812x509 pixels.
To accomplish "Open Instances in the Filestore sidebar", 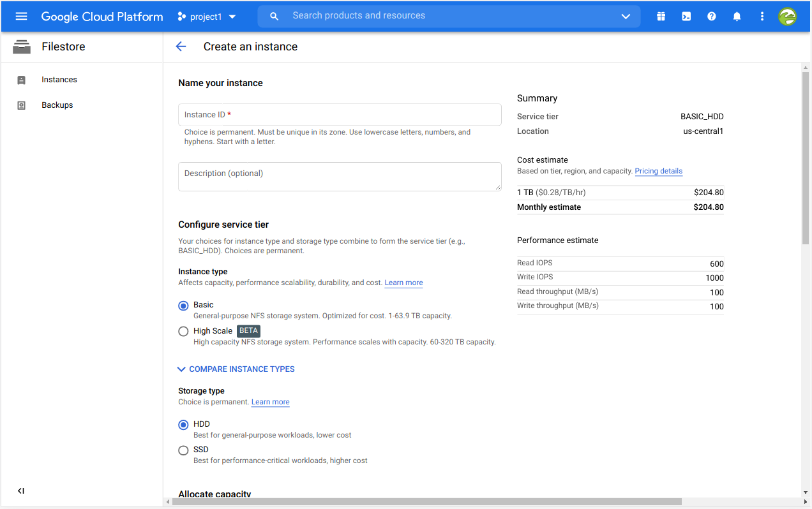I will click(59, 80).
